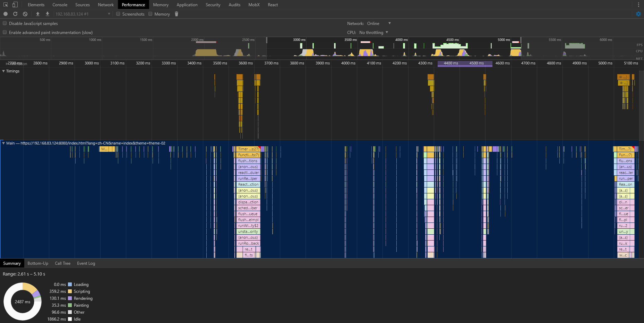Select the dispa...ction flame chart frame
644x323 pixels.
248,202
